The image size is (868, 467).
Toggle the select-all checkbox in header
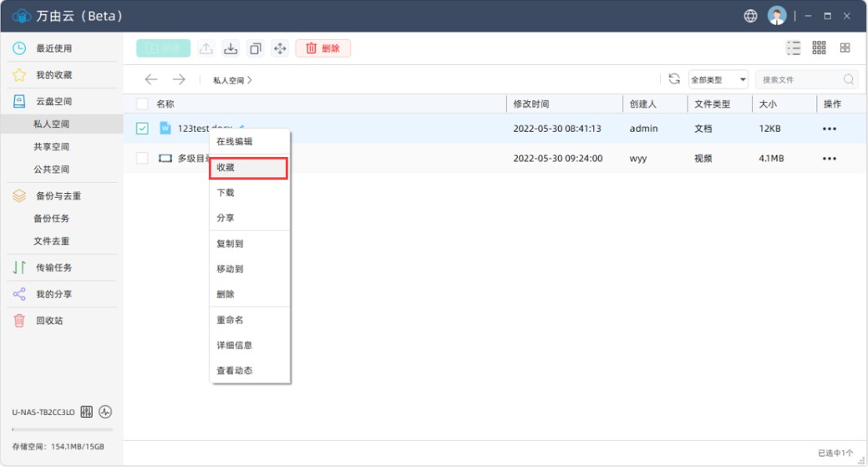[142, 104]
